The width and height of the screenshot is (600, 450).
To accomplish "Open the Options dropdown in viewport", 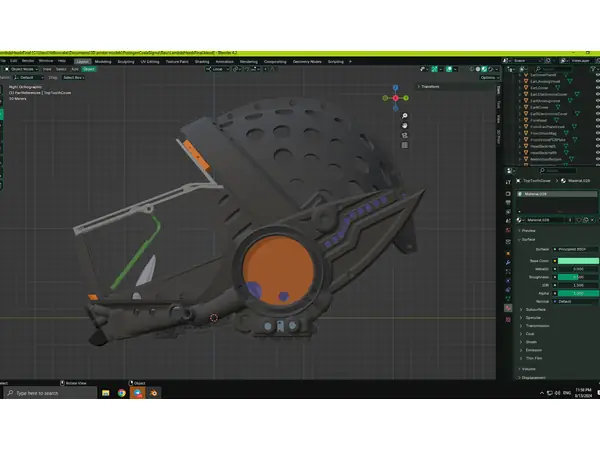I will [x=489, y=78].
